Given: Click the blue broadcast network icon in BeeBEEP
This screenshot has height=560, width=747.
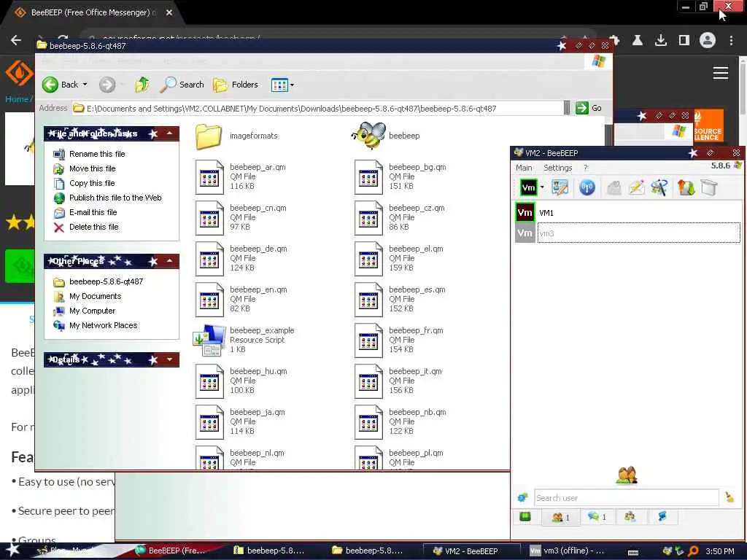Looking at the screenshot, I should tap(587, 187).
